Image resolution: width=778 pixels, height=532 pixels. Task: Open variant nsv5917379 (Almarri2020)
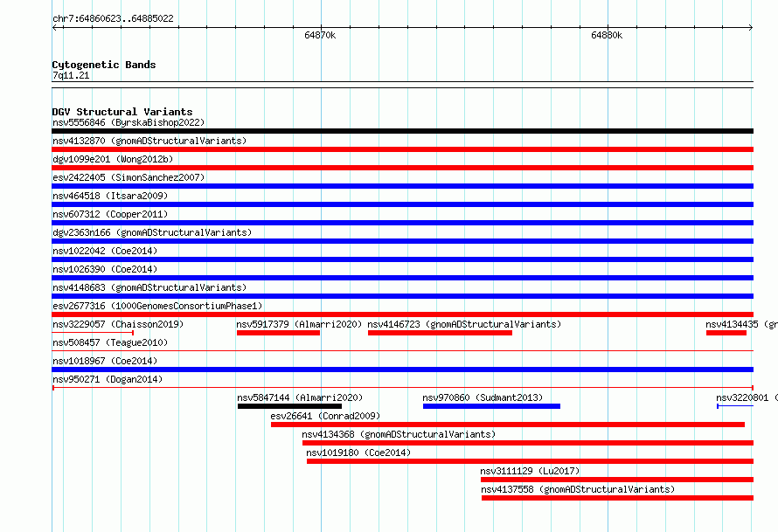[x=299, y=324]
